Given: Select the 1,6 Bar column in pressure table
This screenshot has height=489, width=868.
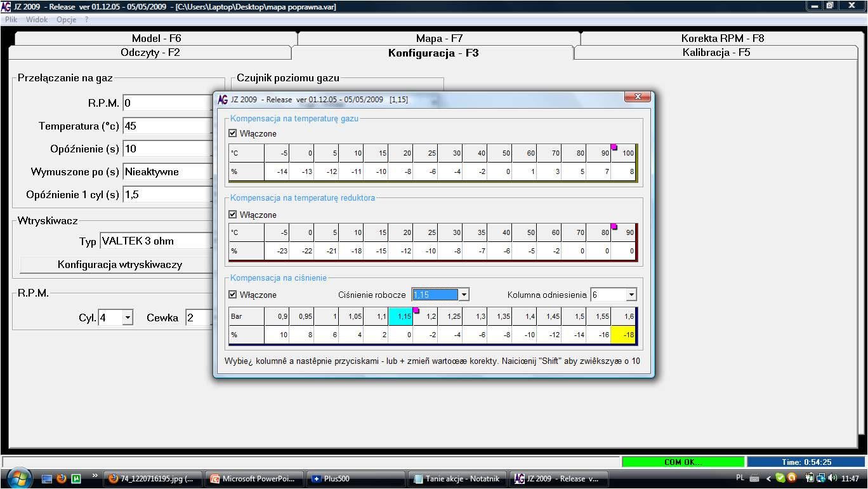Looking at the screenshot, I should pos(623,316).
